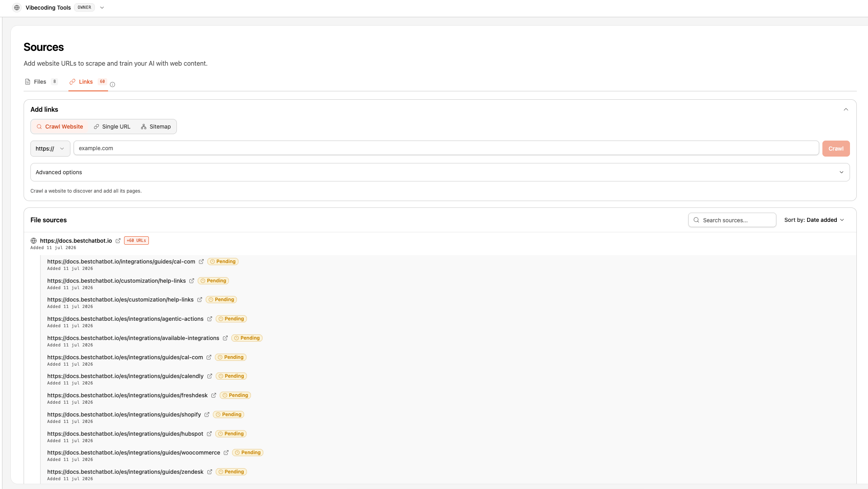This screenshot has width=868, height=489.
Task: Click the es/customization/help-links URL row
Action: pos(120,300)
